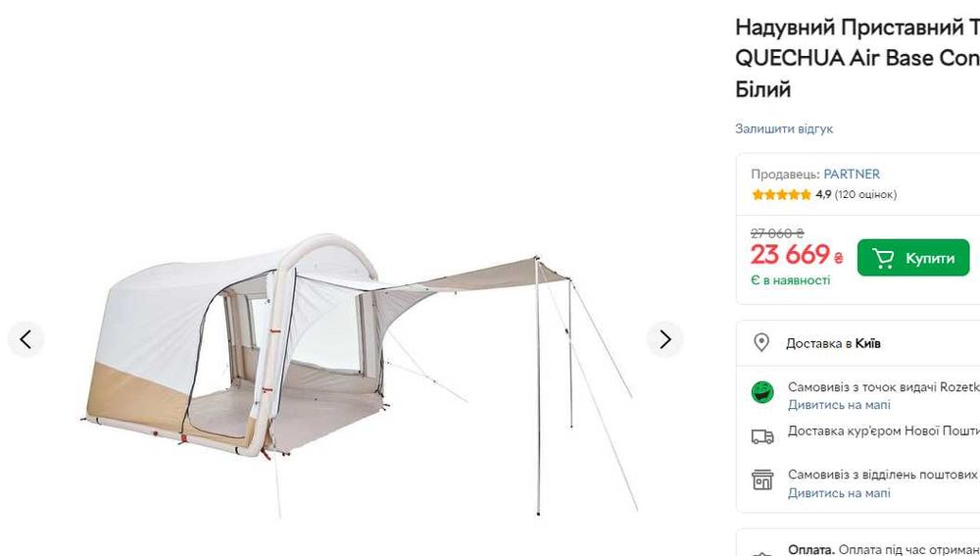Image resolution: width=980 pixels, height=556 pixels.
Task: Click the product title QUECHUA Air Base
Action: 857,58
